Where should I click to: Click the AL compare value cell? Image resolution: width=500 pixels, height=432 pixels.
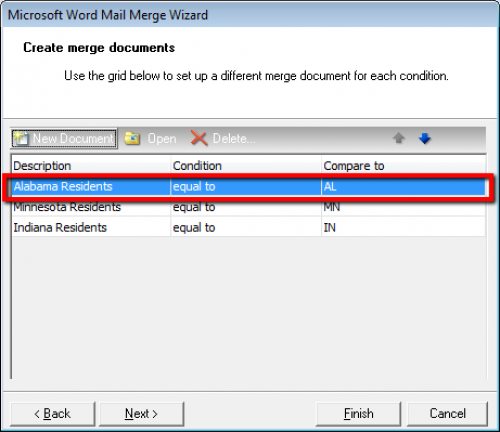403,187
